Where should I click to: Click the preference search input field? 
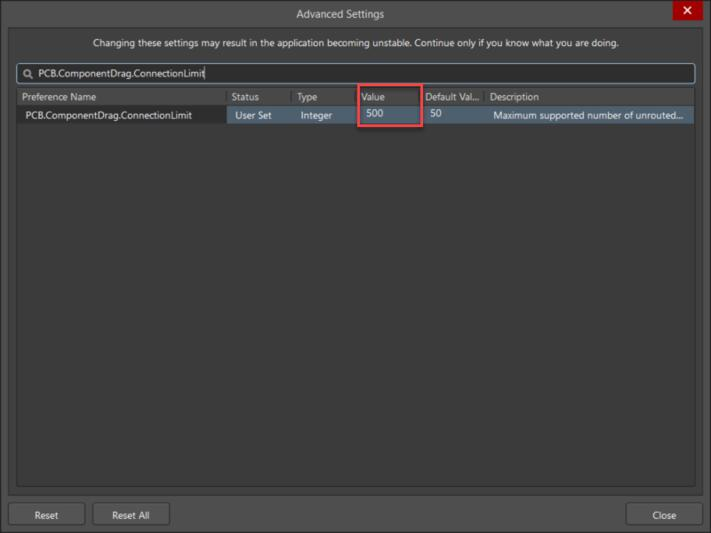356,73
